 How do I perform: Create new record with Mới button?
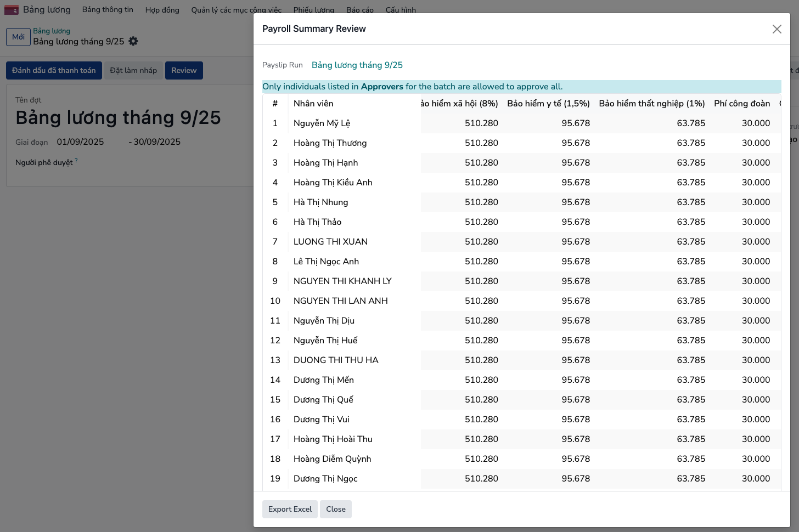18,37
